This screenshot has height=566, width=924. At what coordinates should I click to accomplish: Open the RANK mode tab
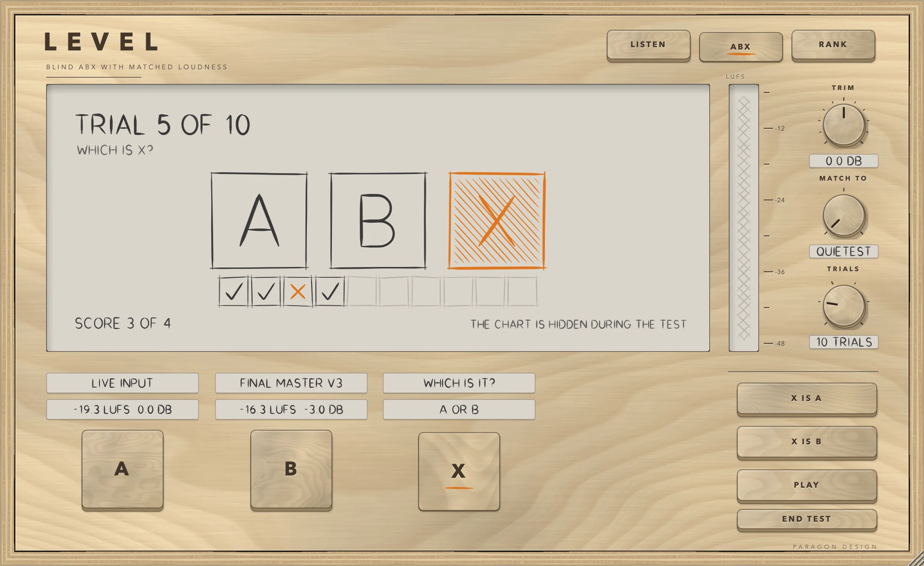[x=833, y=45]
